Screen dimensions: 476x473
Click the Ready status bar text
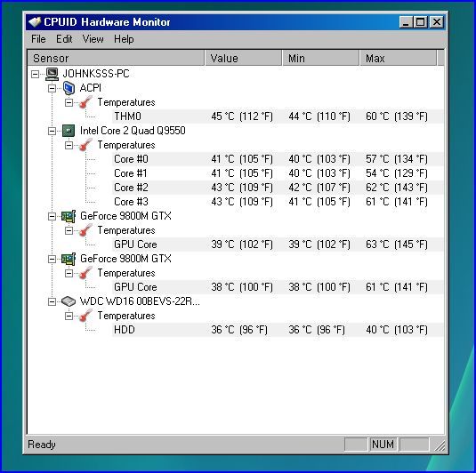(x=42, y=445)
